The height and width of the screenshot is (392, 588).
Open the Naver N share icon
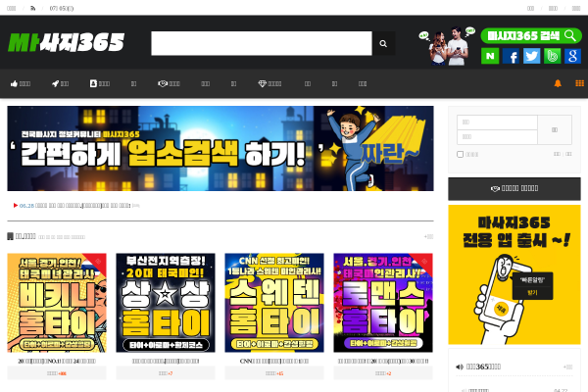click(490, 56)
